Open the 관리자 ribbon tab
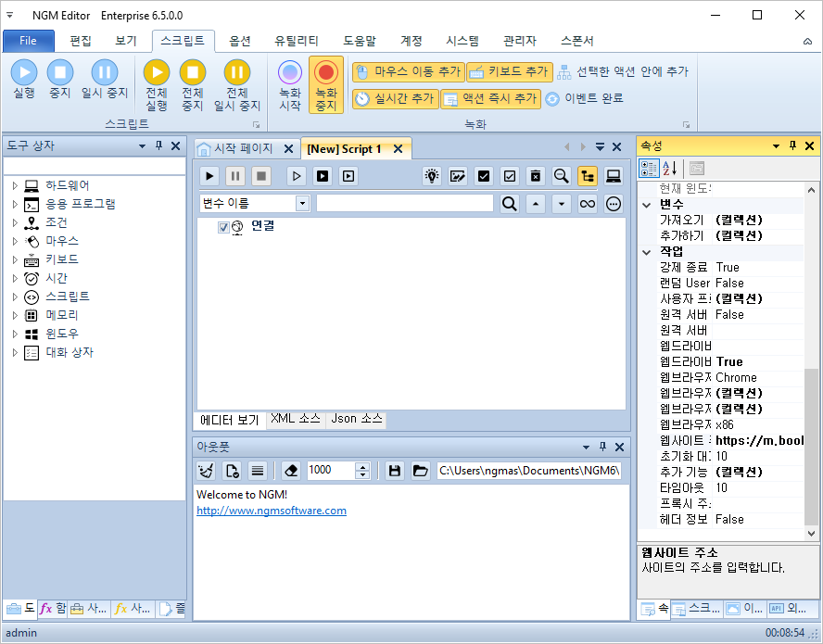This screenshot has height=644, width=823. tap(520, 41)
